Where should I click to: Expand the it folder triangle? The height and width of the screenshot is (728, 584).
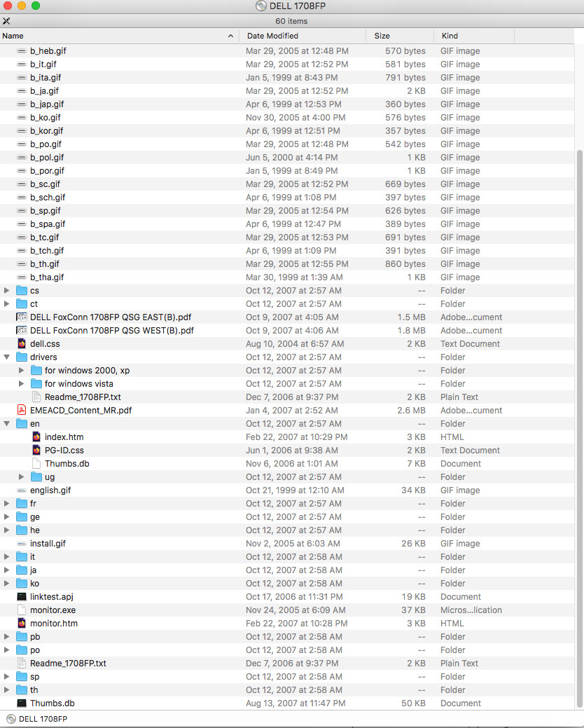(6, 556)
